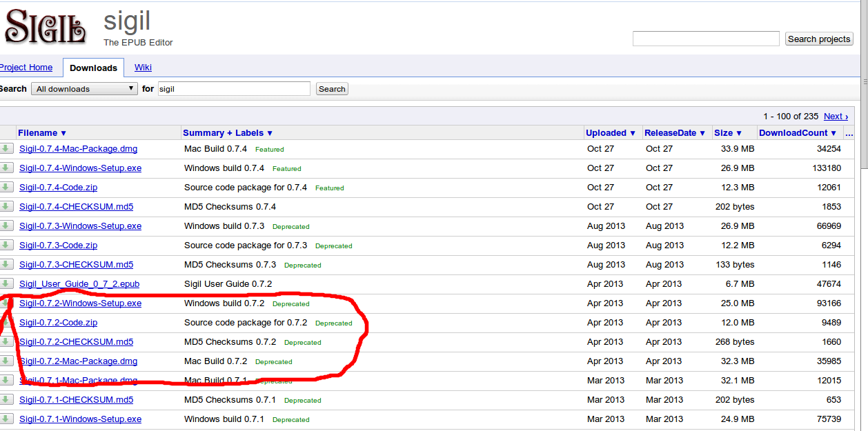Open the Sigil-0.7.4-Code.zip link
868x431 pixels.
point(58,187)
